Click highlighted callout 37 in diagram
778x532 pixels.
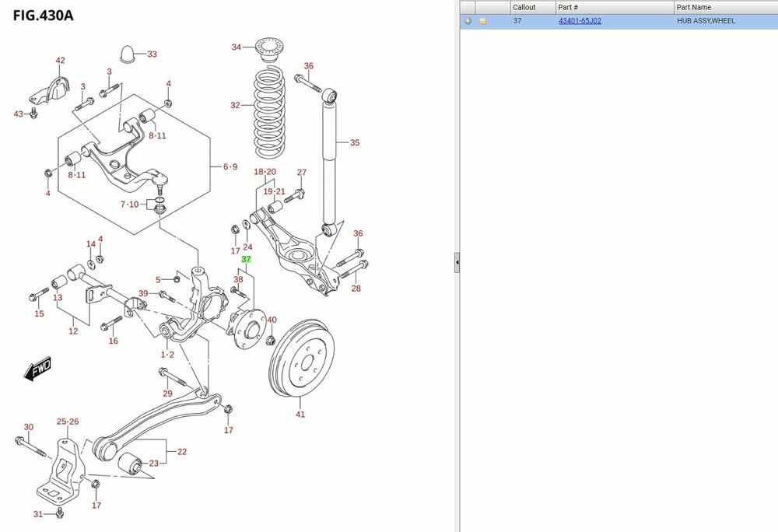(247, 259)
